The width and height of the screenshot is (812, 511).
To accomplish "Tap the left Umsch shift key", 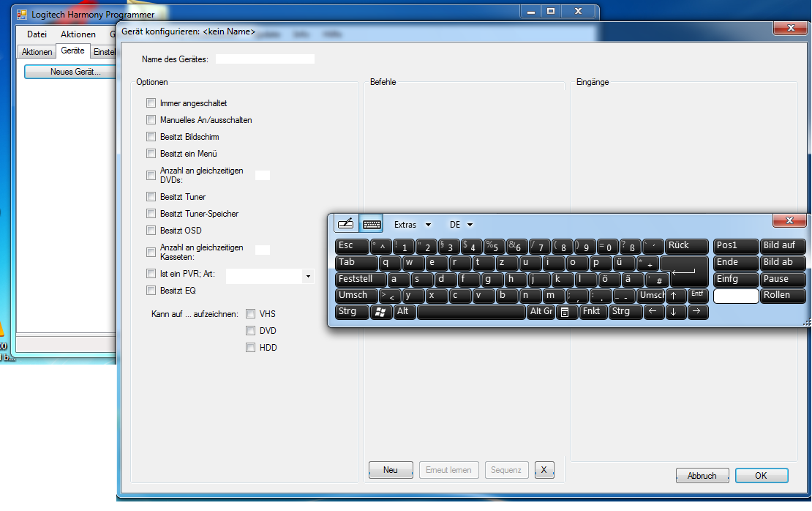I will click(356, 296).
